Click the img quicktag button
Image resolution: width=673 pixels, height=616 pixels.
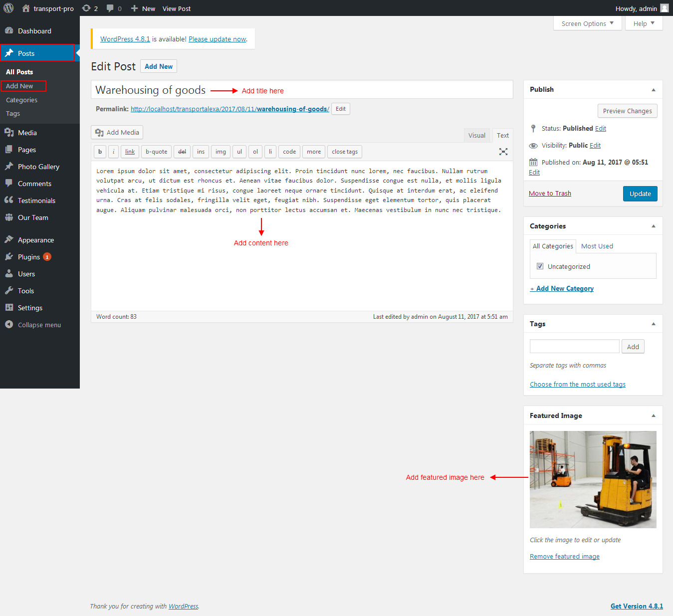(x=221, y=152)
